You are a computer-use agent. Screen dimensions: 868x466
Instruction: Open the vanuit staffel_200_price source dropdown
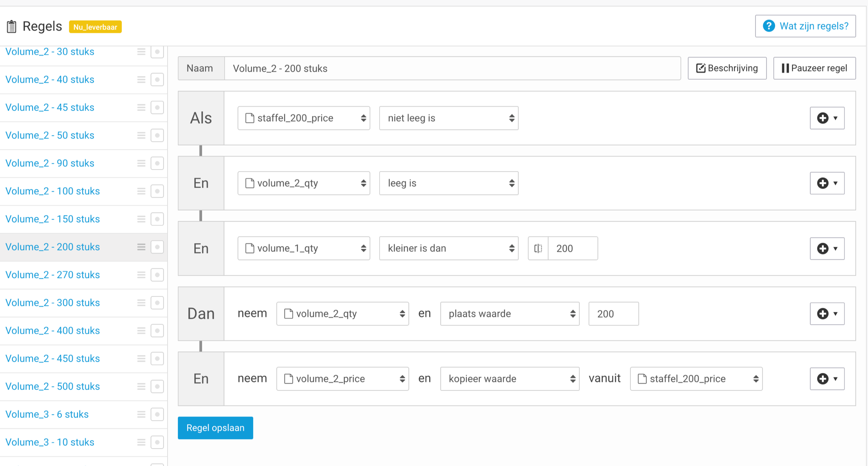[696, 379]
